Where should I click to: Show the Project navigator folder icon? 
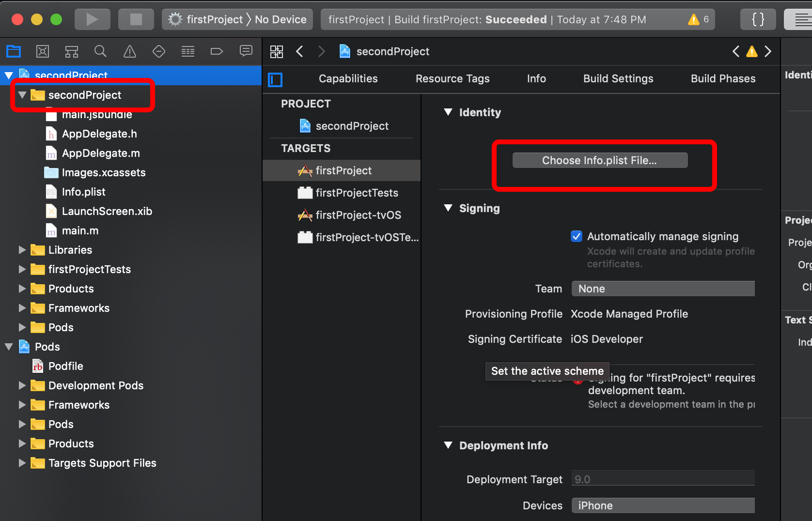[x=14, y=51]
